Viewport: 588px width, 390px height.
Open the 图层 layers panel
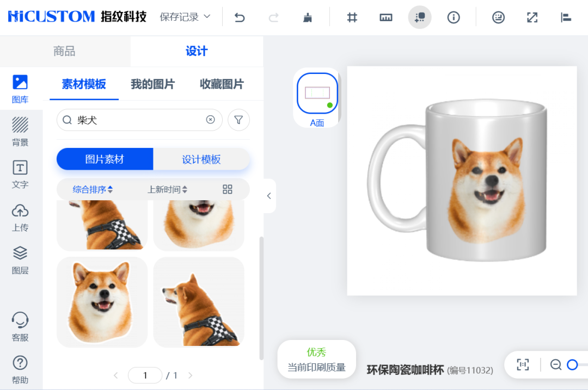point(20,259)
